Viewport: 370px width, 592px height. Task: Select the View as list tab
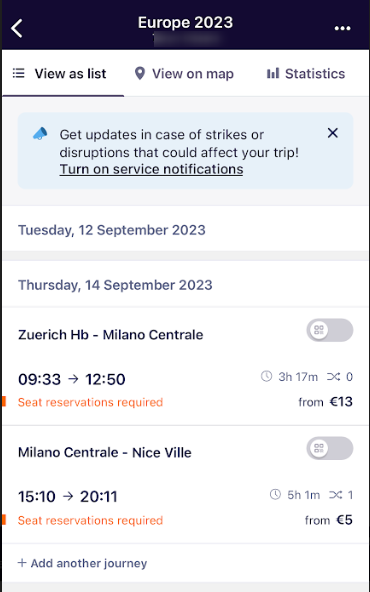63,73
